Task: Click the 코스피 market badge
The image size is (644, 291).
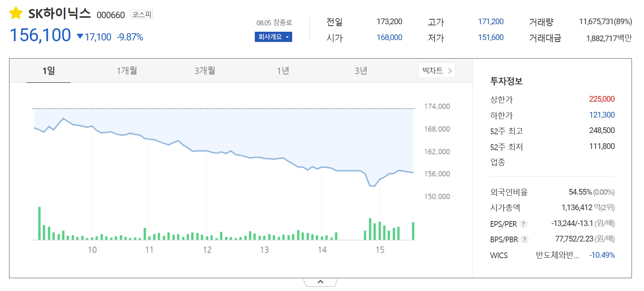Action: click(142, 14)
